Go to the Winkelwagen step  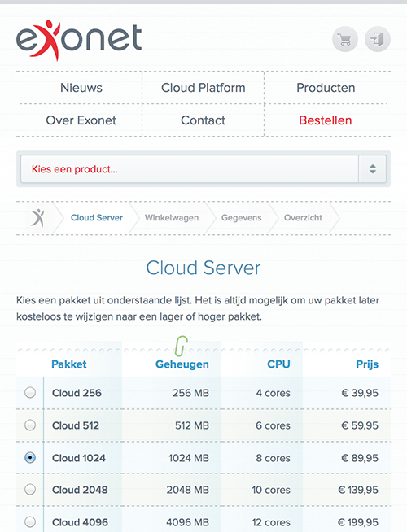coord(172,218)
